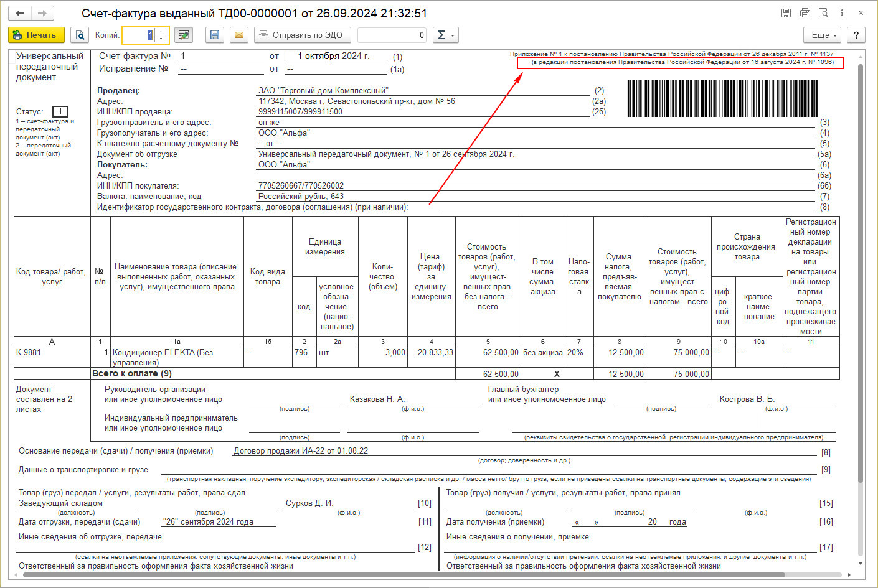Click unit name cell шт
Image resolution: width=878 pixels, height=588 pixels.
point(337,357)
